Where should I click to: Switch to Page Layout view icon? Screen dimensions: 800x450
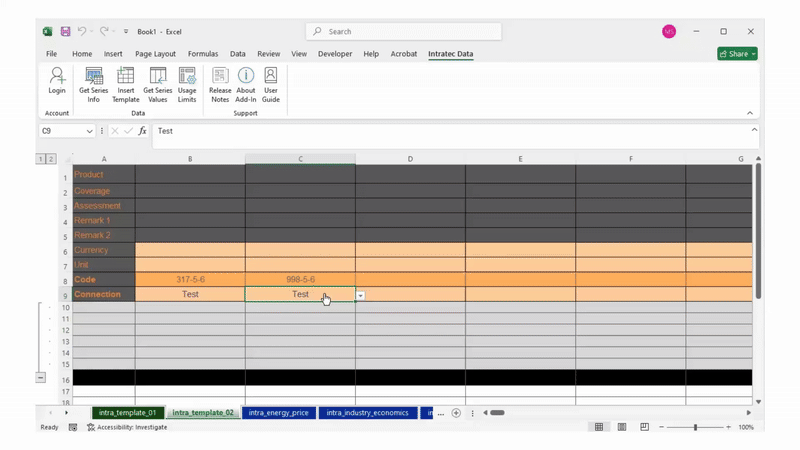[622, 427]
